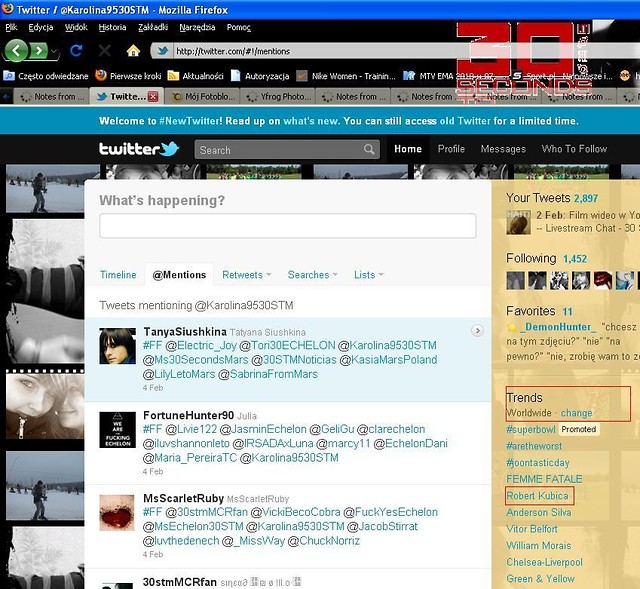Select the Timeline tab
640x589 pixels.
coord(118,275)
